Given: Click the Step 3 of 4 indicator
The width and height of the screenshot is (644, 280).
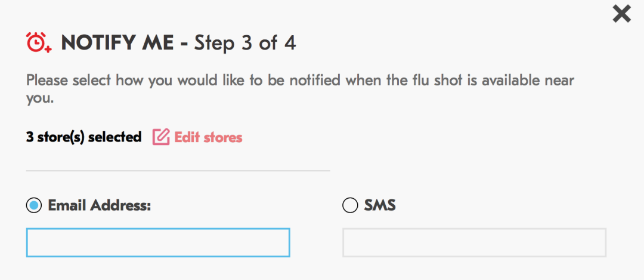Looking at the screenshot, I should pyautogui.click(x=245, y=43).
